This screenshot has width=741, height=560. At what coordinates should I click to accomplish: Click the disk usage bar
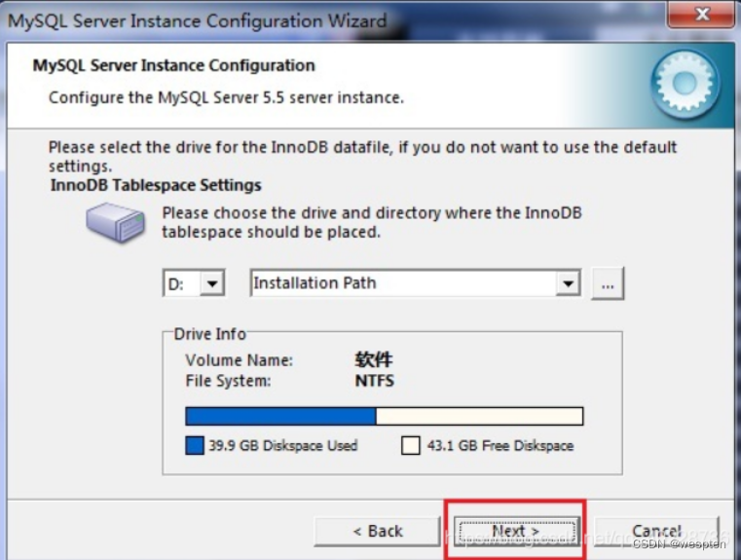[385, 416]
